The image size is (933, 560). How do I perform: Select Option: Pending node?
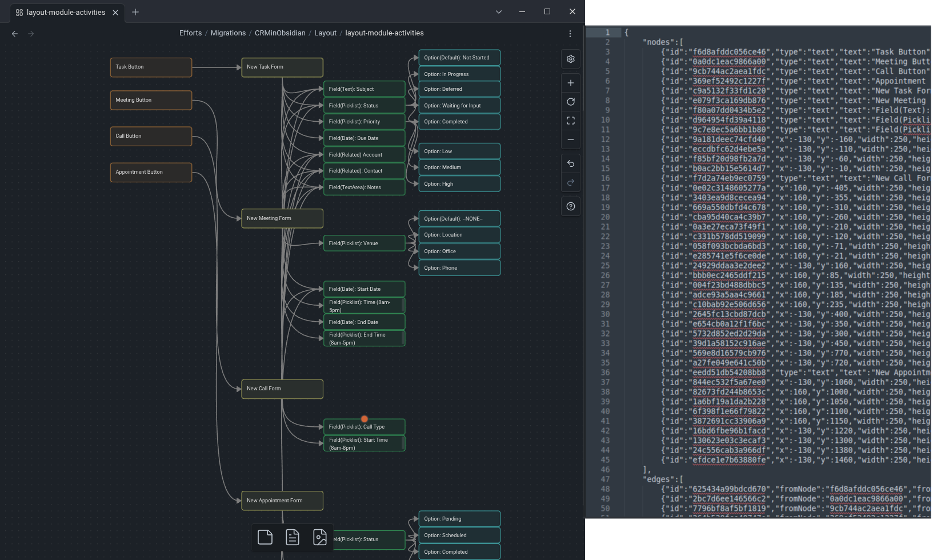(459, 519)
